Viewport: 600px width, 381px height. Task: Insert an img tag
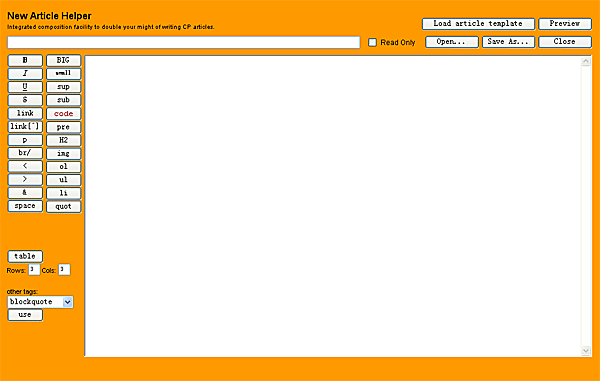(x=64, y=154)
